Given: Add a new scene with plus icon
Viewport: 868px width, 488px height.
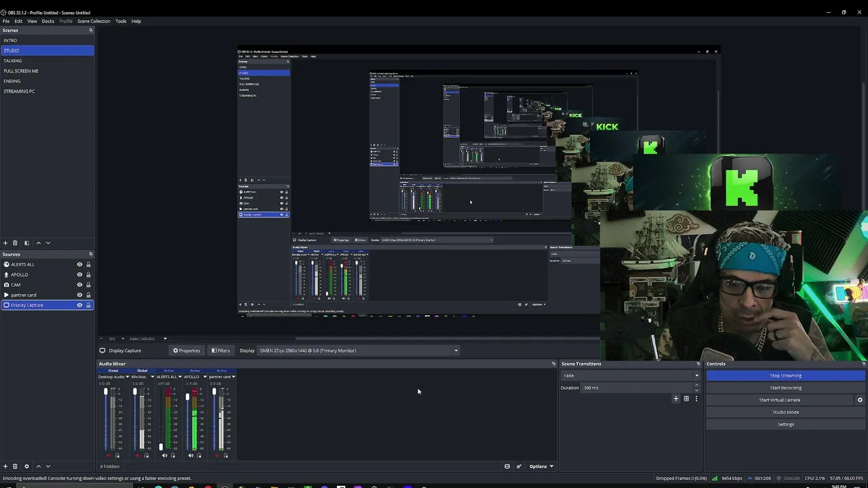Looking at the screenshot, I should coord(5,243).
